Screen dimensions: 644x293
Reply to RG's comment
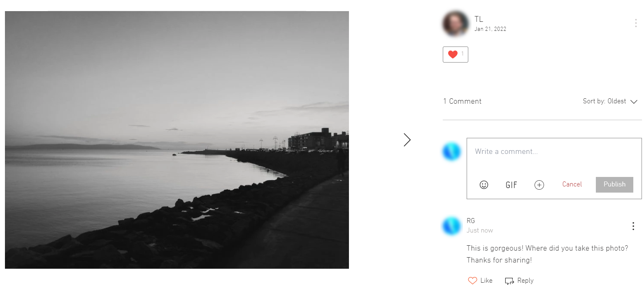tap(519, 281)
